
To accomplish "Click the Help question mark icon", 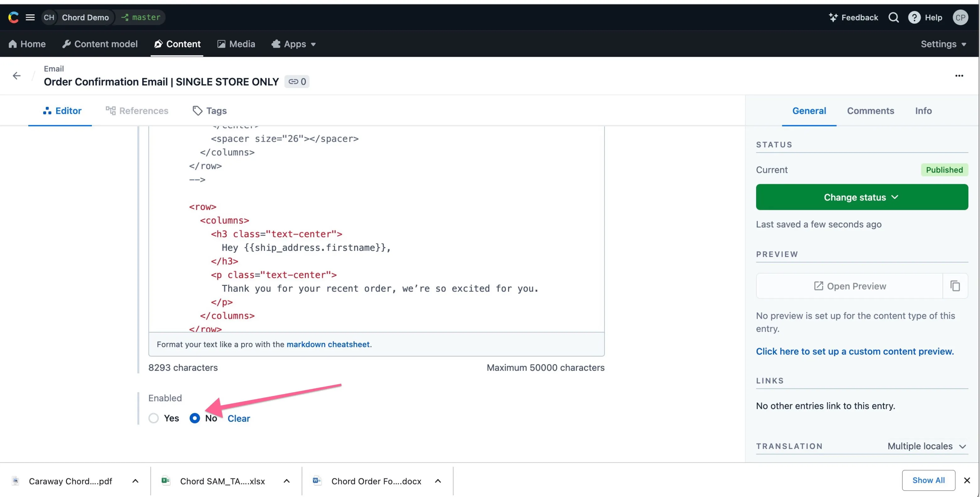I will click(914, 17).
